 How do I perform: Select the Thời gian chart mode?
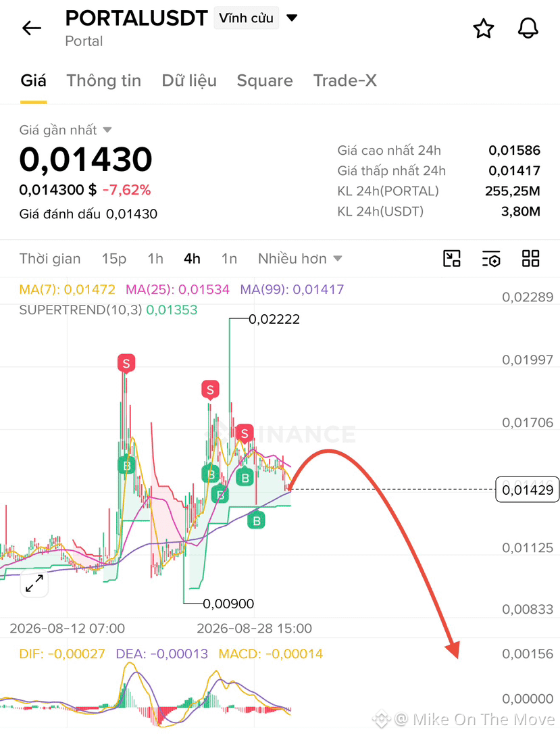50,259
